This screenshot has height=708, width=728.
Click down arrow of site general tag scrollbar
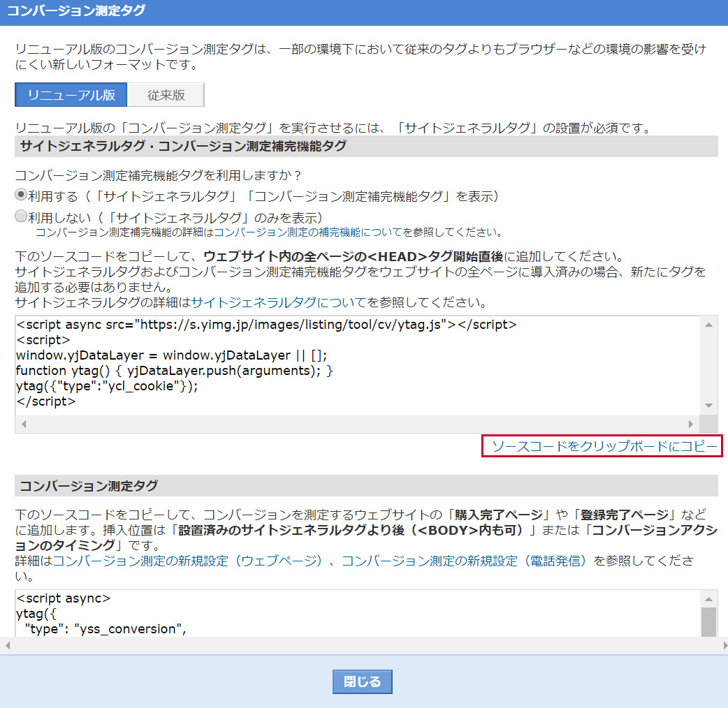tap(708, 406)
